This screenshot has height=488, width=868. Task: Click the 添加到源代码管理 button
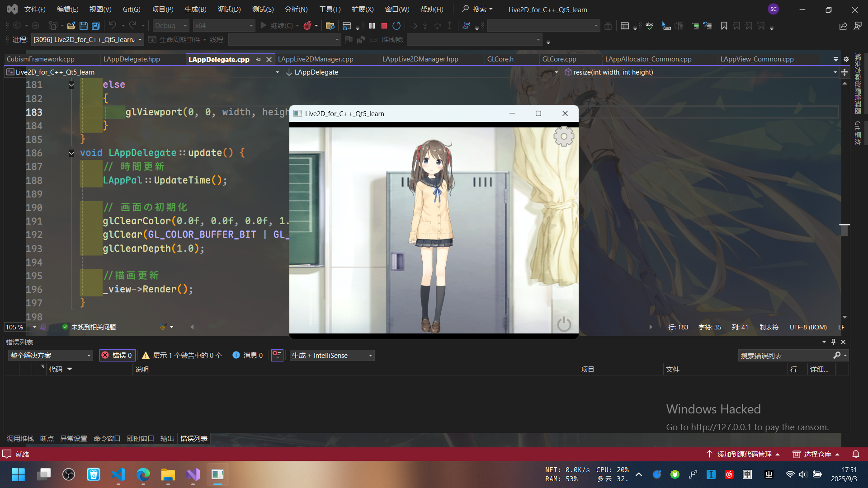click(744, 454)
